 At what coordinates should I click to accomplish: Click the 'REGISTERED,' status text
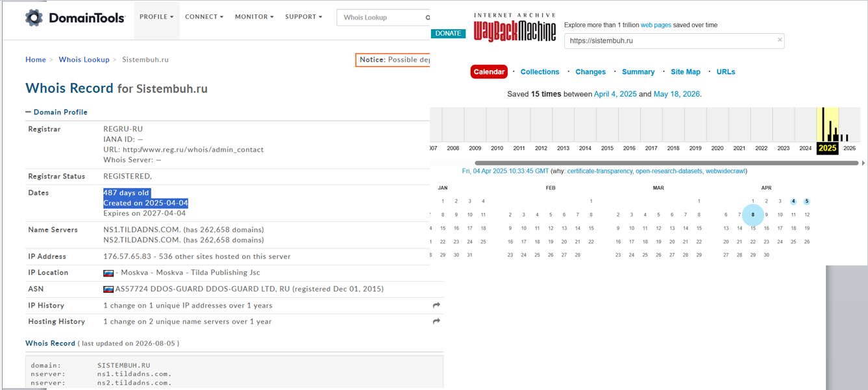click(127, 177)
